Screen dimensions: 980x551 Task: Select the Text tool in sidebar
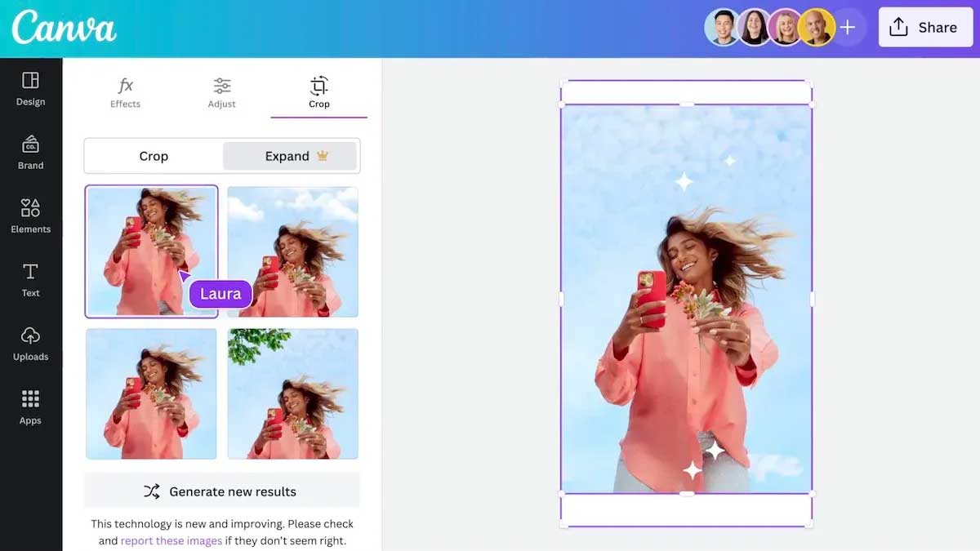point(30,280)
